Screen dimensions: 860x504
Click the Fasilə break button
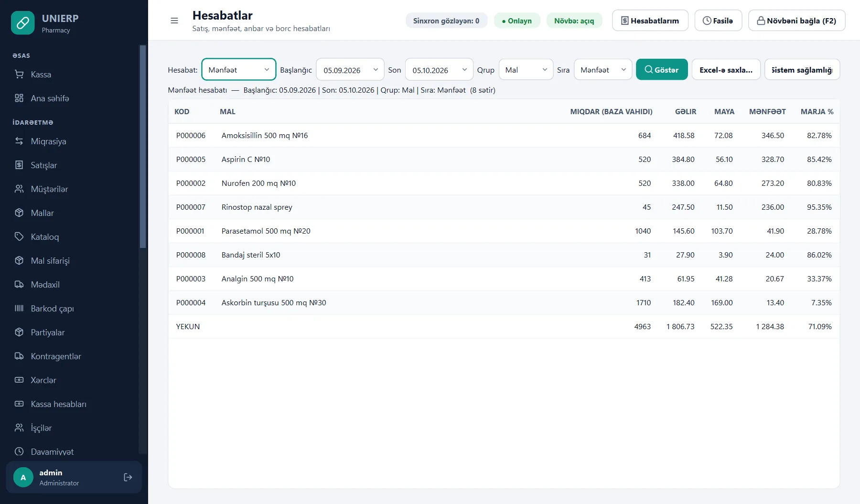pyautogui.click(x=718, y=21)
